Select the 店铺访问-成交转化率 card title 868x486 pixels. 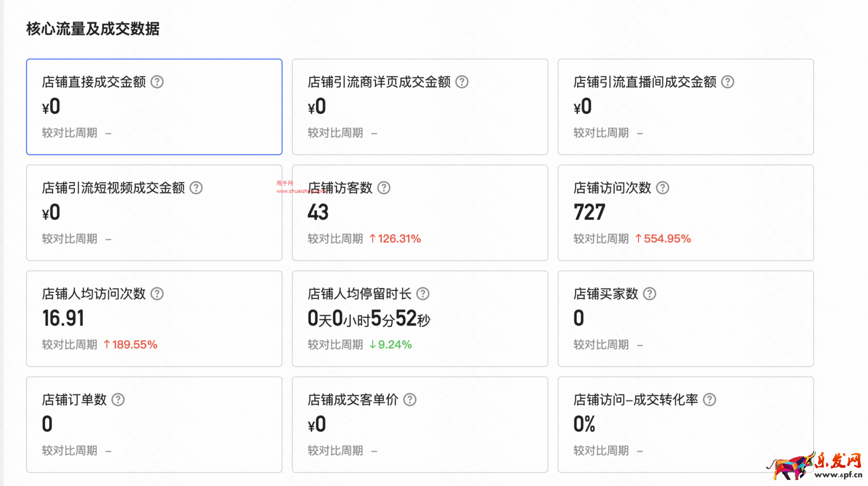coord(636,400)
